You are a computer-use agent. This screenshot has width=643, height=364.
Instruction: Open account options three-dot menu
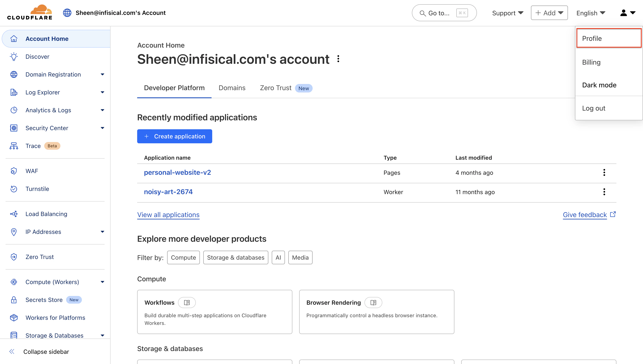tap(338, 59)
